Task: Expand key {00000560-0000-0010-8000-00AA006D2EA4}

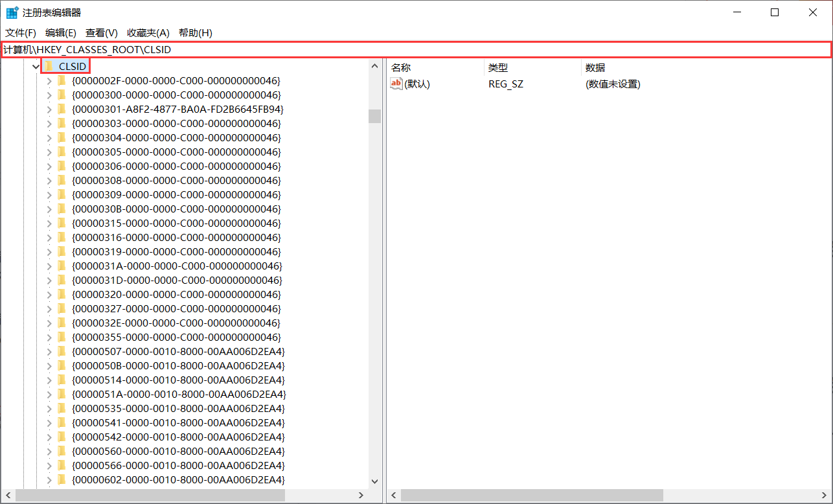Action: tap(49, 451)
